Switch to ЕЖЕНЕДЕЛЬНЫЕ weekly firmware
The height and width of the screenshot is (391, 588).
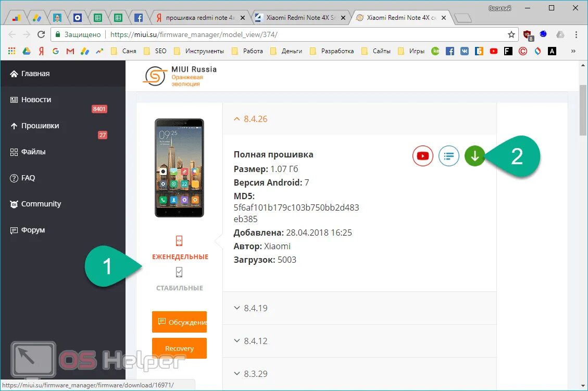click(180, 248)
